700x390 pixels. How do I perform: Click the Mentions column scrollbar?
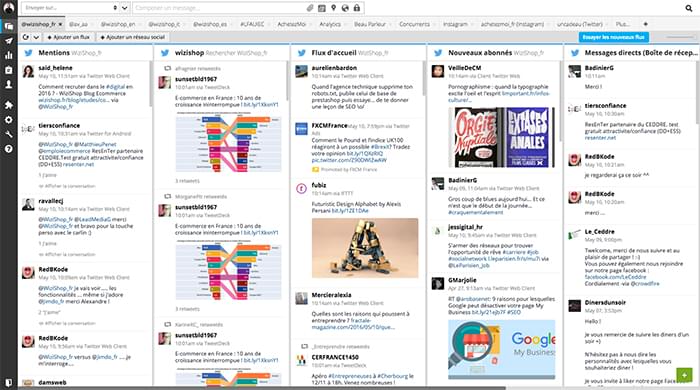tap(150, 84)
